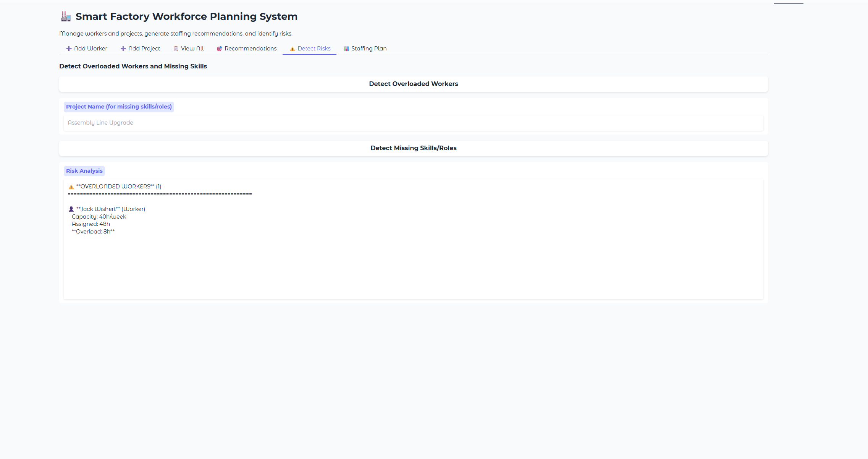Screen dimensions: 868x459
Task: Click the Overload: 8h line
Action: tap(93, 232)
